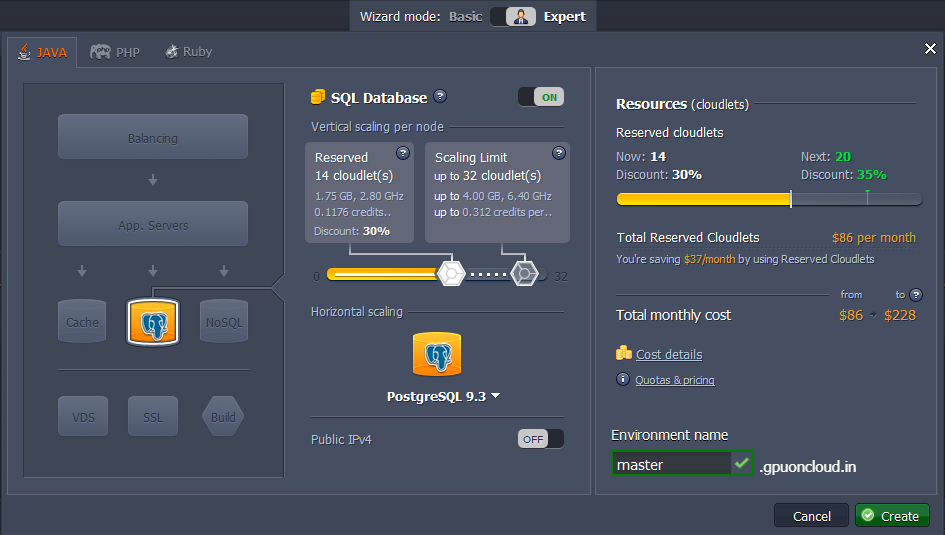Viewport: 945px width, 535px height.
Task: Open the Quotas & pricing link
Action: (x=675, y=380)
